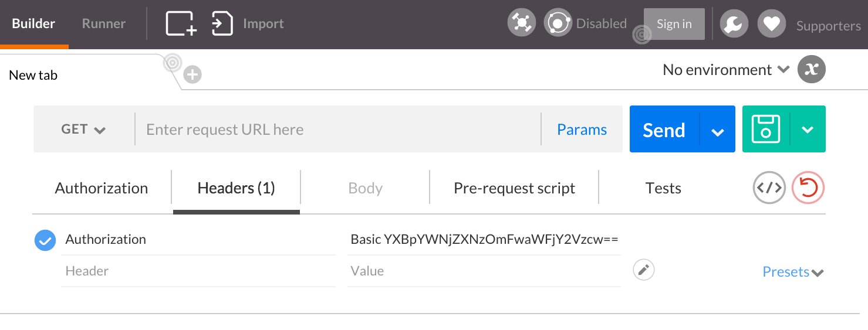Focus the request URL input field
The height and width of the screenshot is (330, 868).
pos(338,129)
